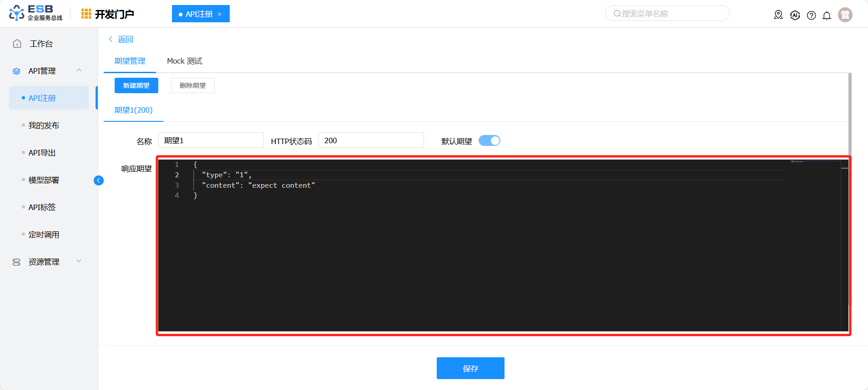
Task: Click the HTTP状态码 input field
Action: 371,140
